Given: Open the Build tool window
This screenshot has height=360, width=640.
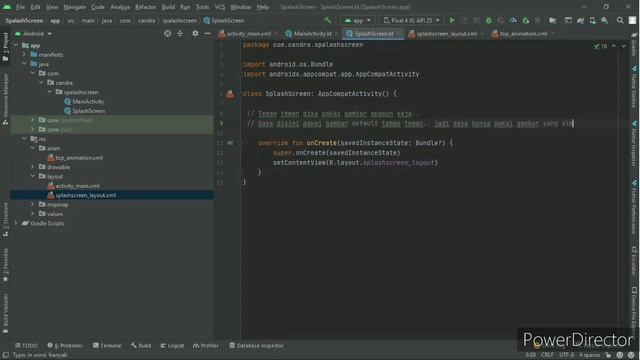Looking at the screenshot, I should tap(141, 346).
